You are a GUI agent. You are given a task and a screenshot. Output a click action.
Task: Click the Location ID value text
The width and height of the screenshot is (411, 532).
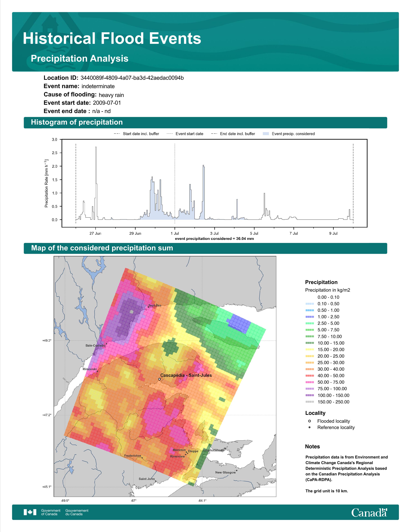click(x=132, y=78)
